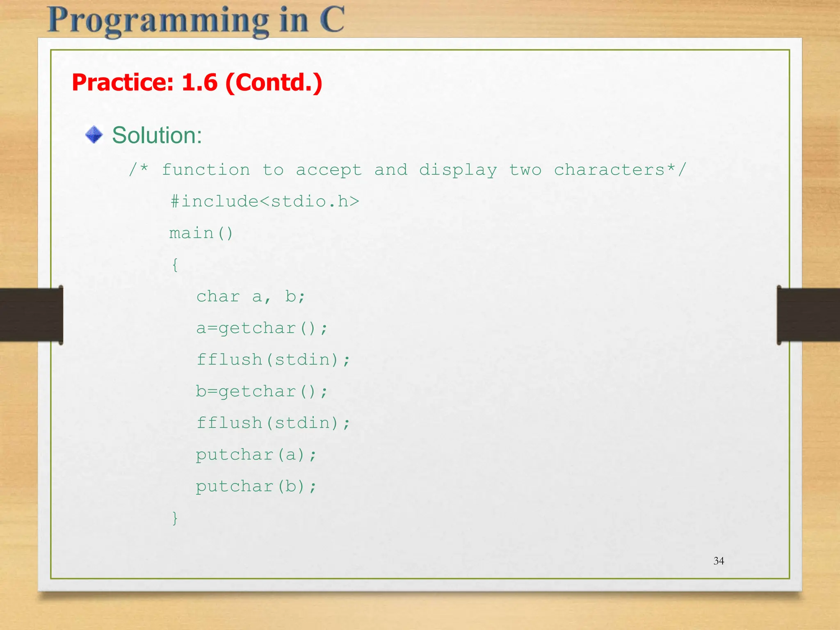Click the slide number 34
This screenshot has height=630, width=840.
tap(719, 561)
